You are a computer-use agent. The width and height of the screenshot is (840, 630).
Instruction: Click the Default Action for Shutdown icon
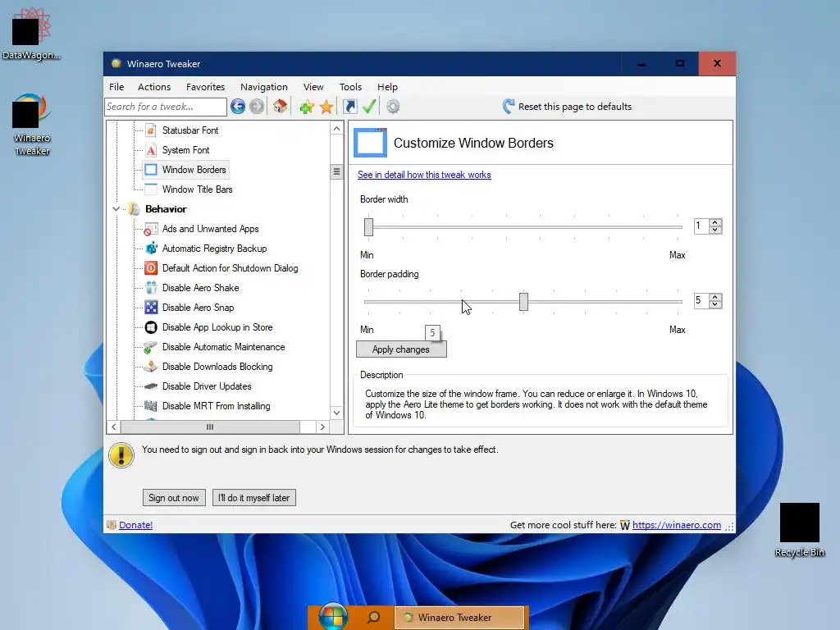pyautogui.click(x=151, y=268)
